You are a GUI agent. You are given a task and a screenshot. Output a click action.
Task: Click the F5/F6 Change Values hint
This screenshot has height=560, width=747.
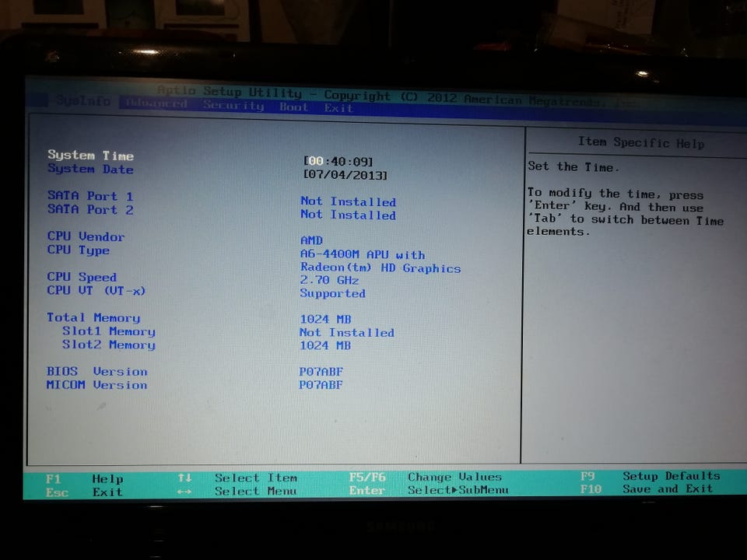(425, 477)
